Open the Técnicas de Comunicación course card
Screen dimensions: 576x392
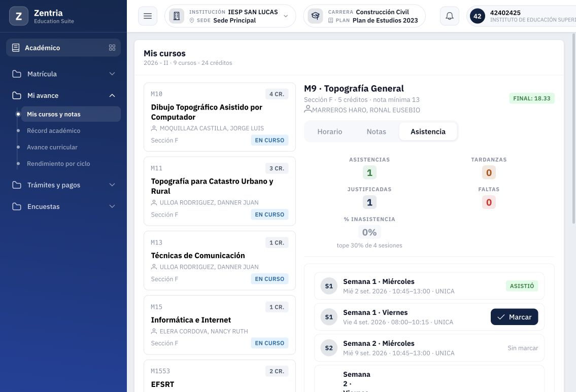[220, 261]
